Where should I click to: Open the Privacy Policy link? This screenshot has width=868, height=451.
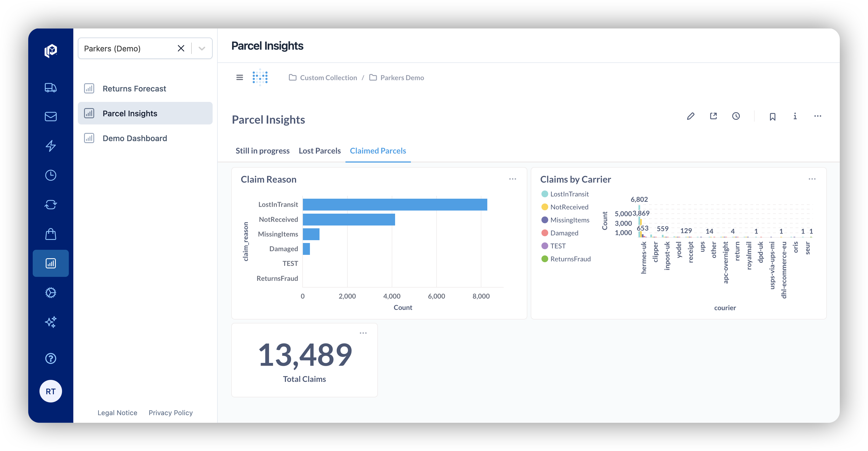171,413
